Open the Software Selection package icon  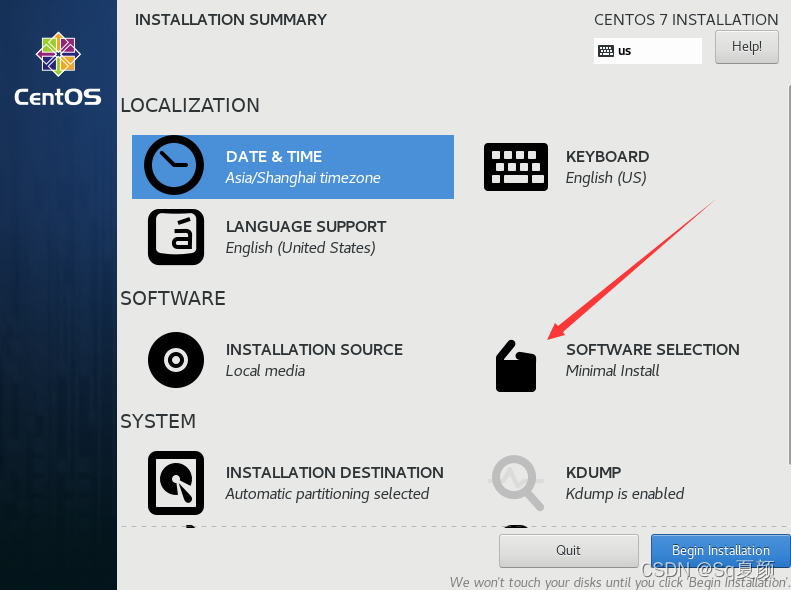pos(516,366)
